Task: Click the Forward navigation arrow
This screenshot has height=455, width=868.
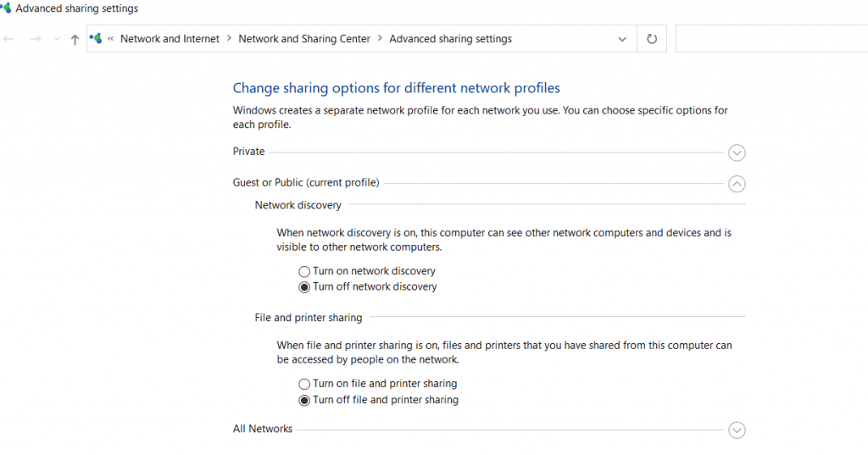Action: [x=36, y=39]
